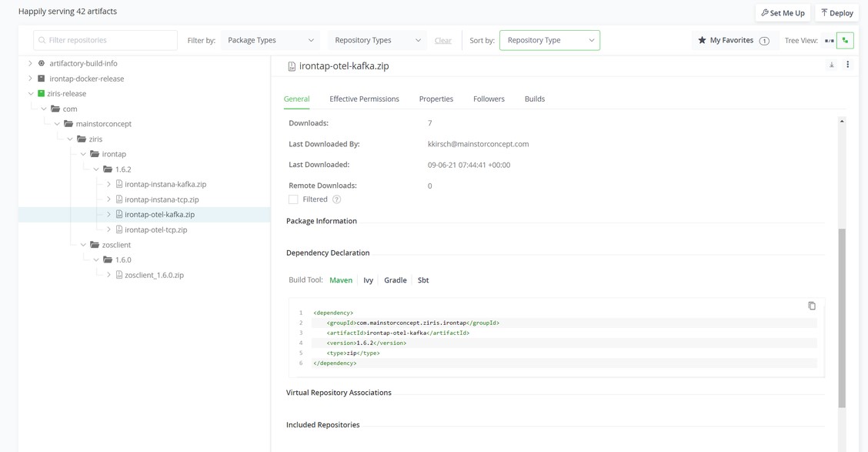Image resolution: width=868 pixels, height=452 pixels.
Task: Click the search magnifier icon in filter box
Action: point(42,41)
